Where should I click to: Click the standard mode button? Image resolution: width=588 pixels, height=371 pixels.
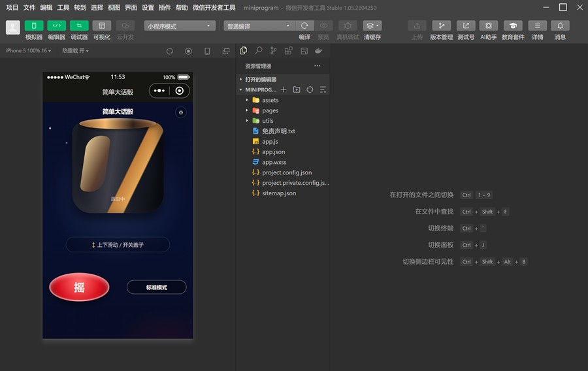pos(156,287)
